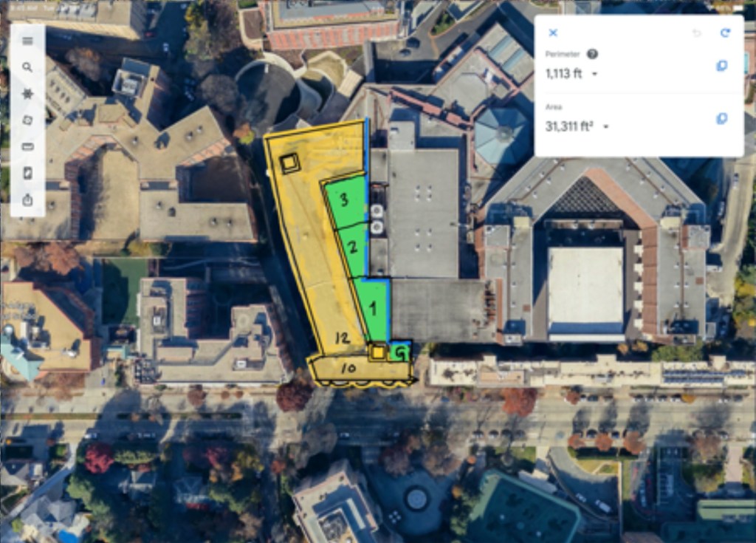Click the I'm Feeling Lucky dice icon
The height and width of the screenshot is (543, 756).
point(27,120)
